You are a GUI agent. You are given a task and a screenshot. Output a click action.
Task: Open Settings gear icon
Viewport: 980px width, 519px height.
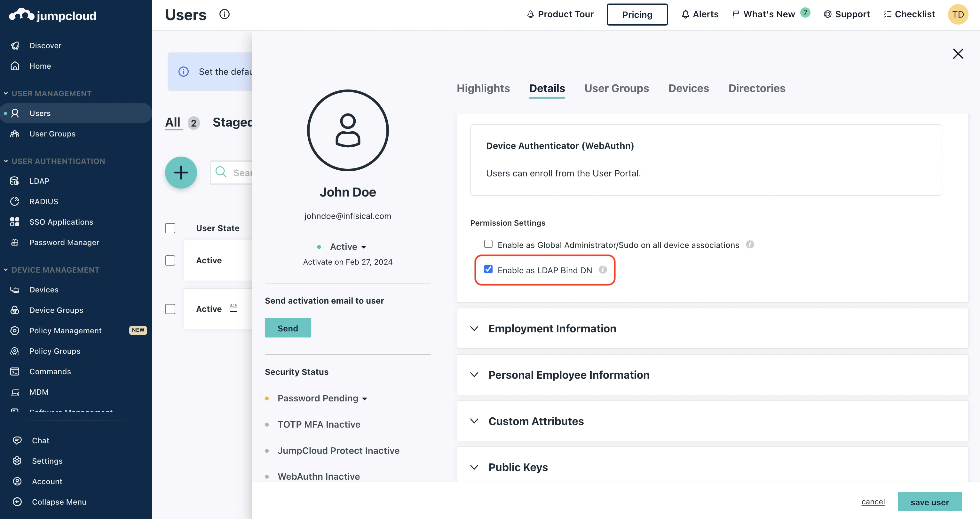click(x=17, y=461)
